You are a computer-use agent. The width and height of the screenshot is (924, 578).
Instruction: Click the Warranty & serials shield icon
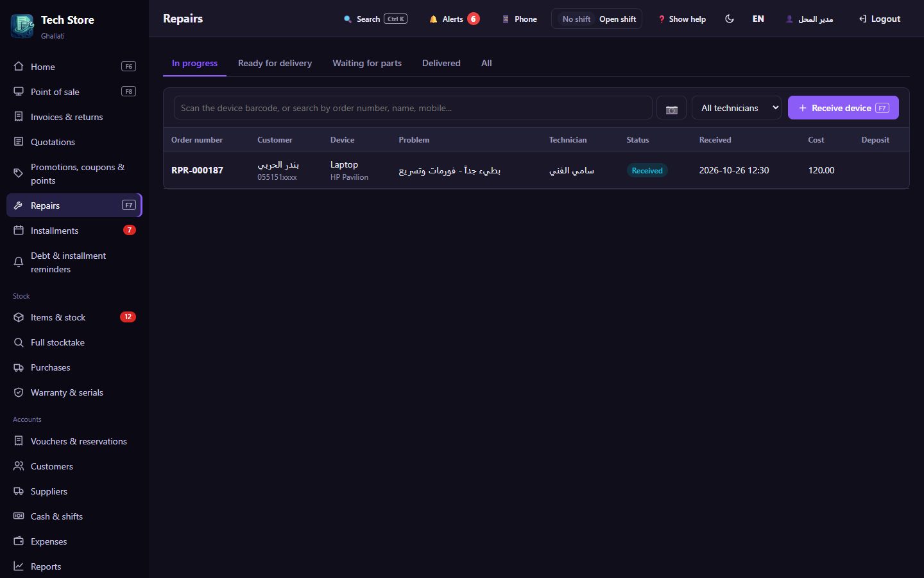(x=19, y=392)
